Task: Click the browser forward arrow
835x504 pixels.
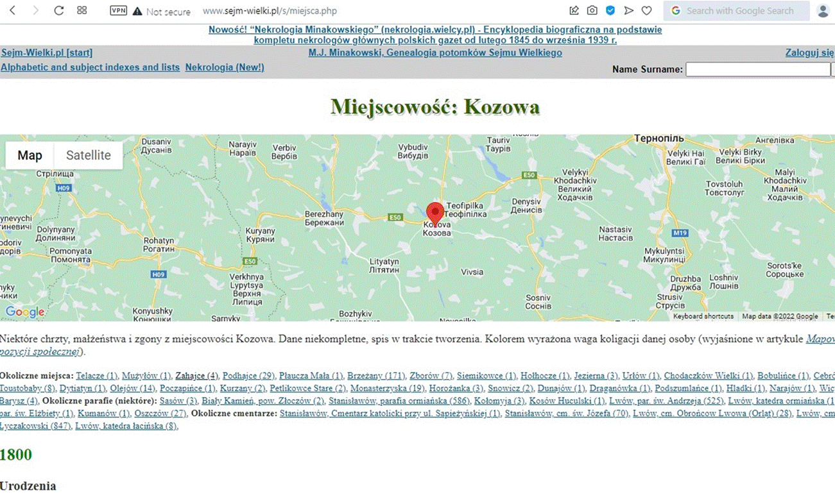Action: coord(35,10)
